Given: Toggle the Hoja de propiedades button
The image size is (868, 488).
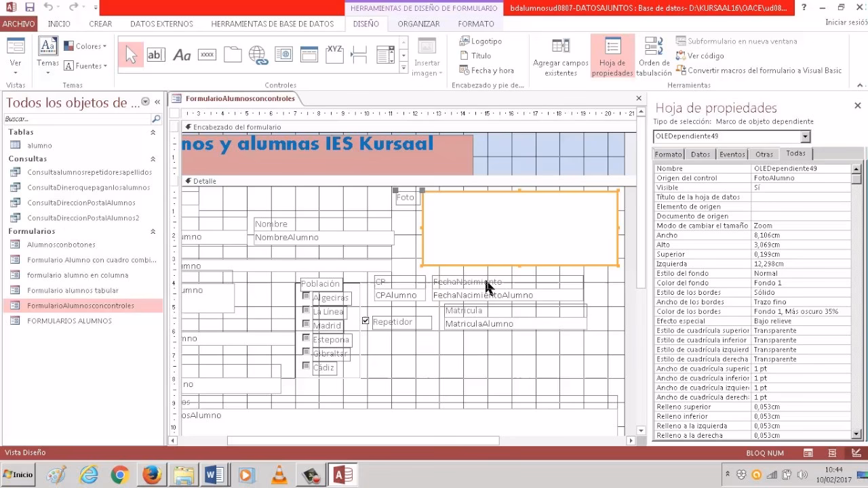Looking at the screenshot, I should 612,58.
